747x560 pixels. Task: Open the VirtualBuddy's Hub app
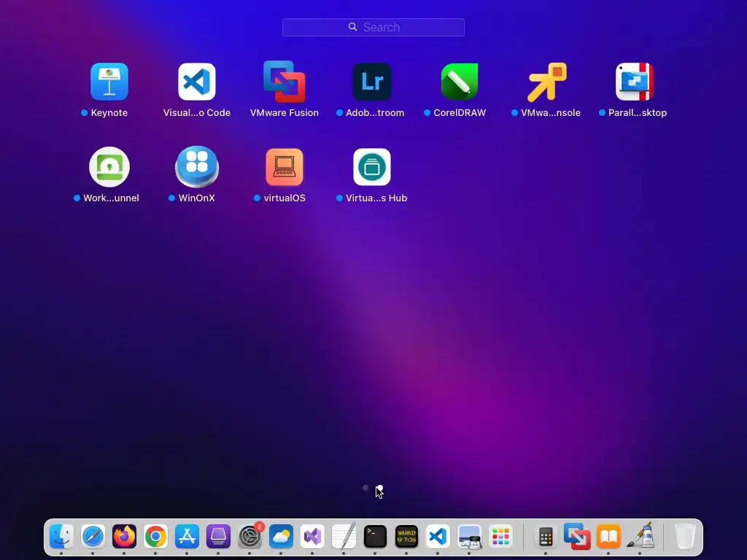click(372, 167)
